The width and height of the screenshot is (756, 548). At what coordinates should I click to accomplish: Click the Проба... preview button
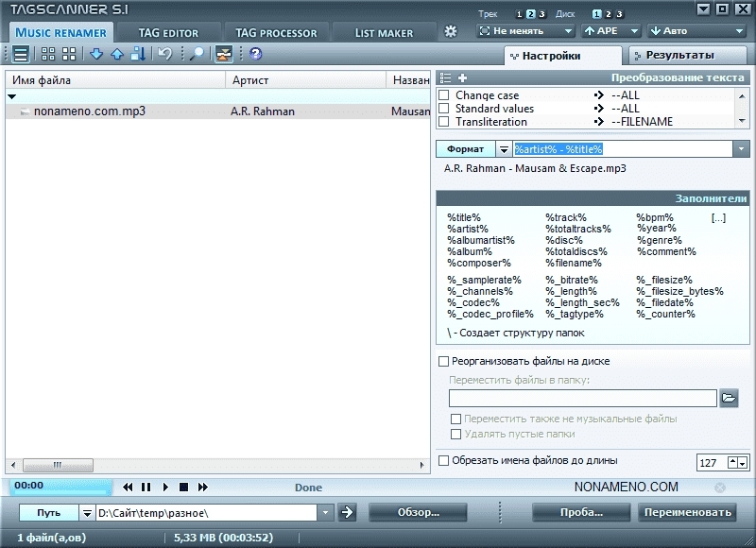(581, 512)
